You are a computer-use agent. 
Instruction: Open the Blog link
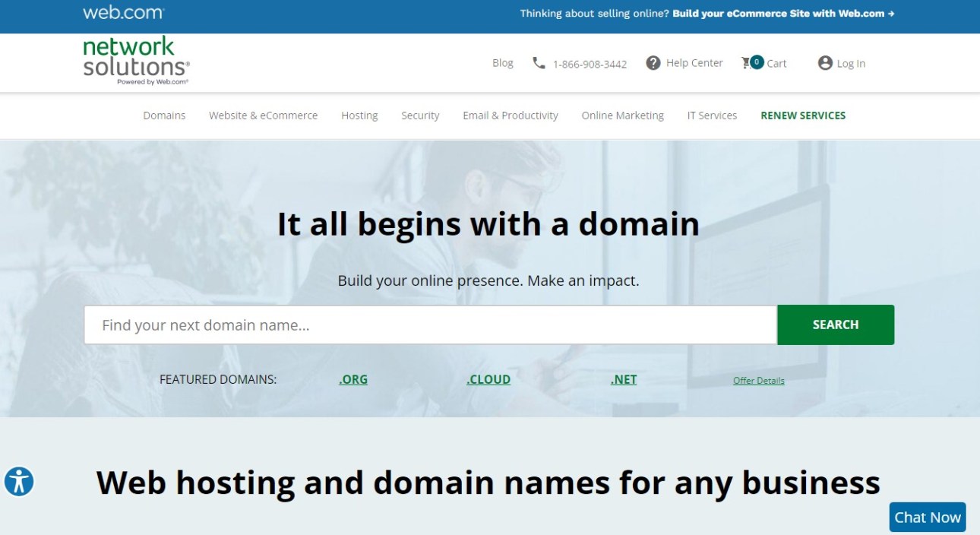tap(503, 63)
